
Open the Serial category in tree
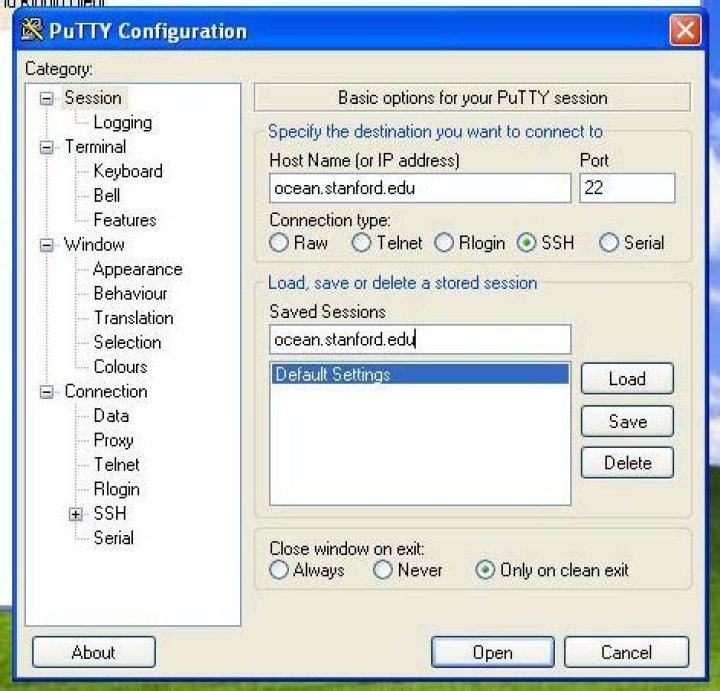[113, 538]
